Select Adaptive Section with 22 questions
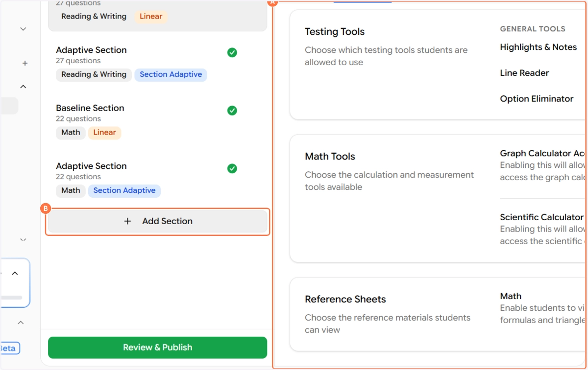Screen dimensions: 588x370 pos(91,166)
